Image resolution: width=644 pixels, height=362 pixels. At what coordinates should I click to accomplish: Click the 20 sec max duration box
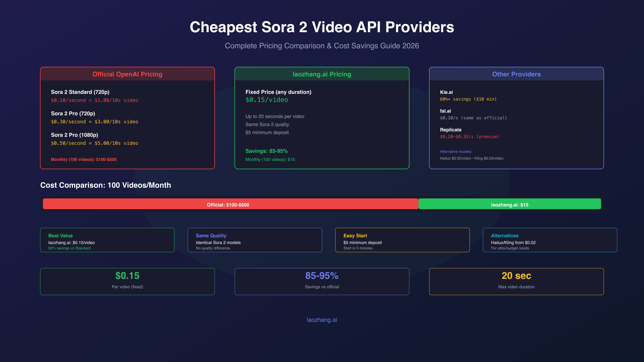pos(516,281)
